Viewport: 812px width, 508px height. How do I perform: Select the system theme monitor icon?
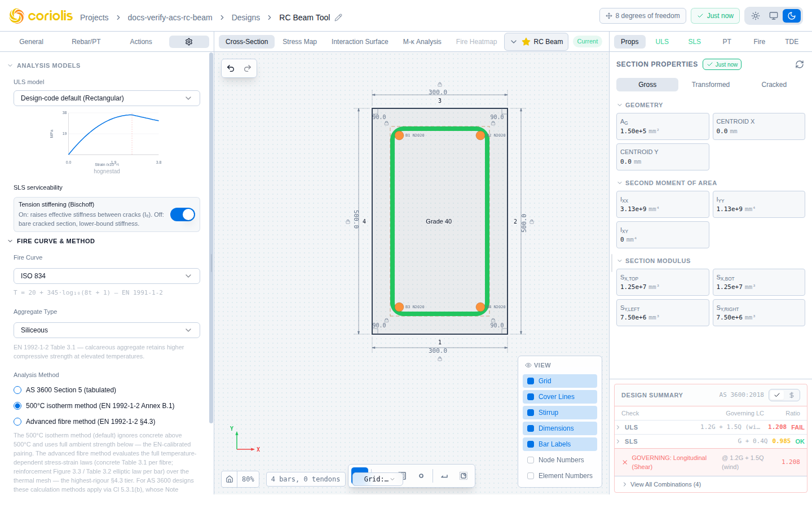click(x=774, y=16)
